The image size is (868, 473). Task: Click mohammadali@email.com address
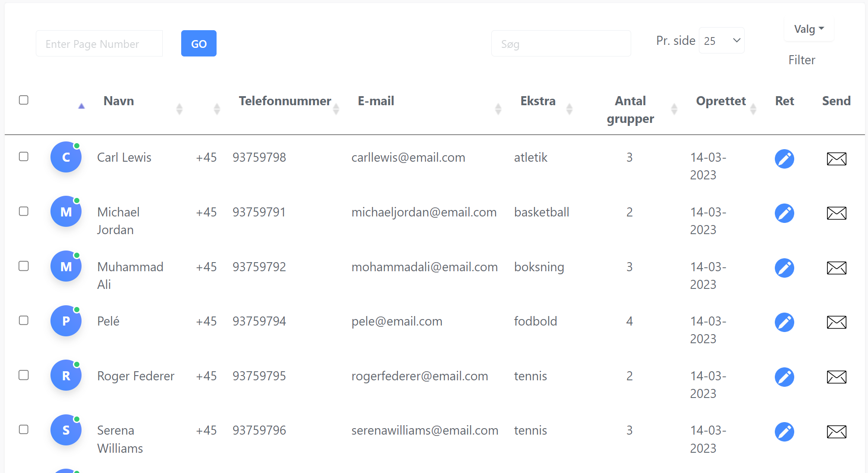[425, 267]
